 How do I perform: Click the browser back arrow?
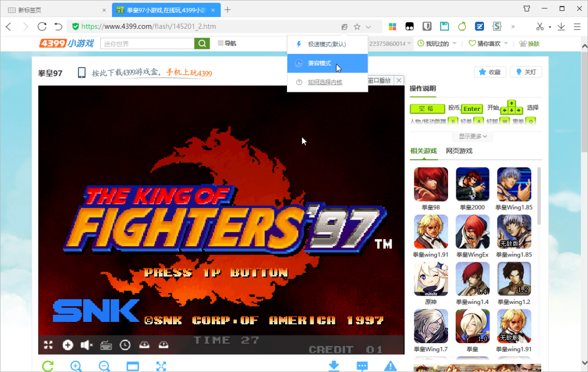point(9,27)
